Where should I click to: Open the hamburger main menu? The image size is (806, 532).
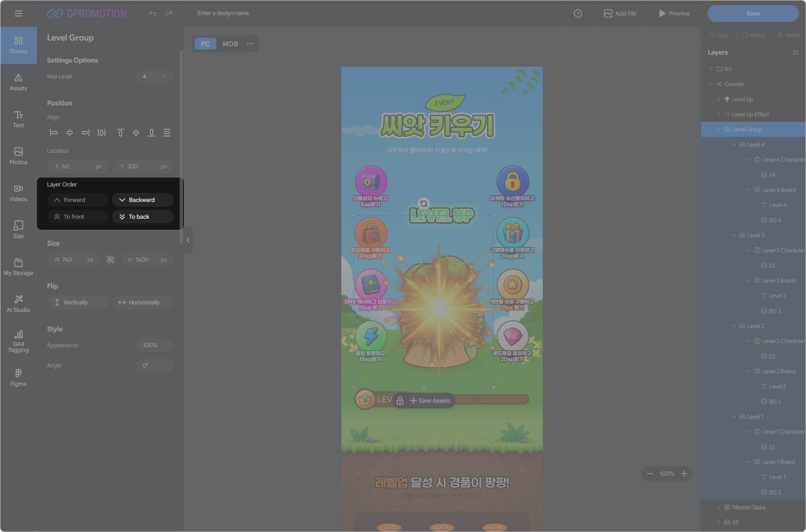18,13
